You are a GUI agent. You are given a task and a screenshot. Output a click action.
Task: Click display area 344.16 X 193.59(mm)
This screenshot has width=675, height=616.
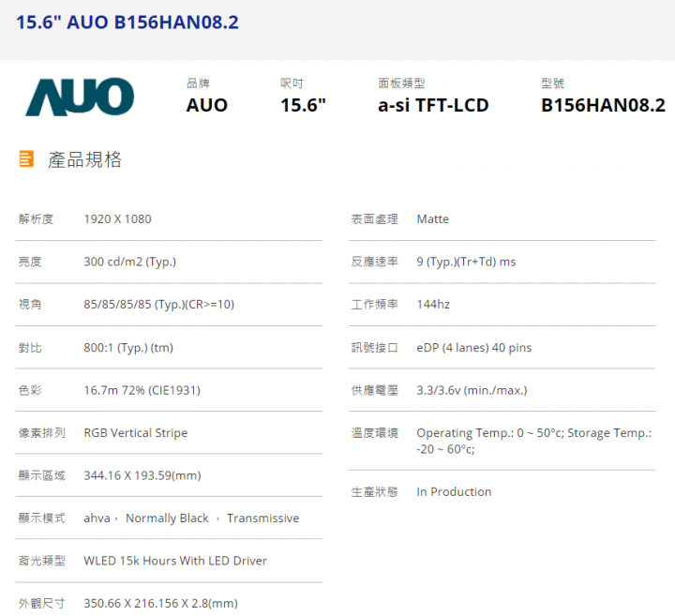pos(142,475)
